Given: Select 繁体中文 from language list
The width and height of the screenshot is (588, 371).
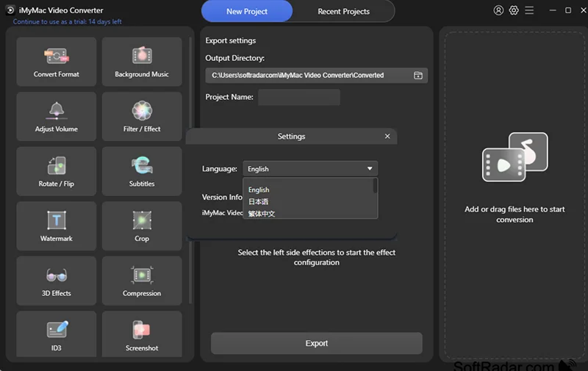Looking at the screenshot, I should point(262,214).
